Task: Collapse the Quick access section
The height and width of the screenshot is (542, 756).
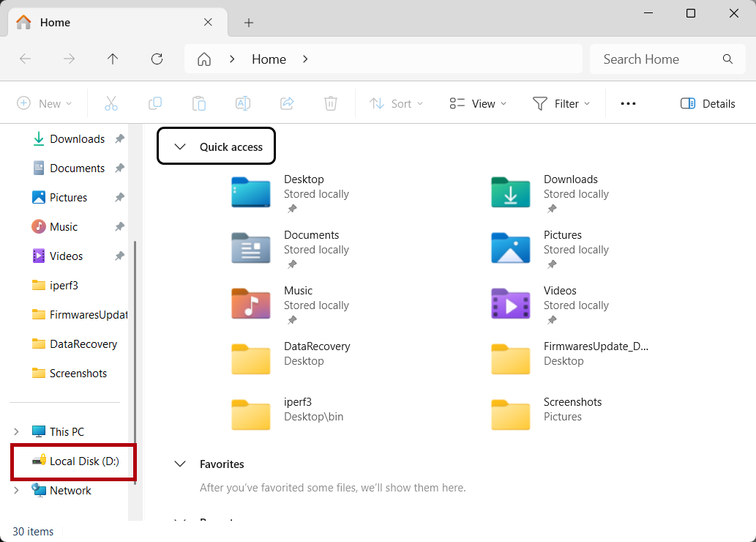Action: click(x=180, y=146)
